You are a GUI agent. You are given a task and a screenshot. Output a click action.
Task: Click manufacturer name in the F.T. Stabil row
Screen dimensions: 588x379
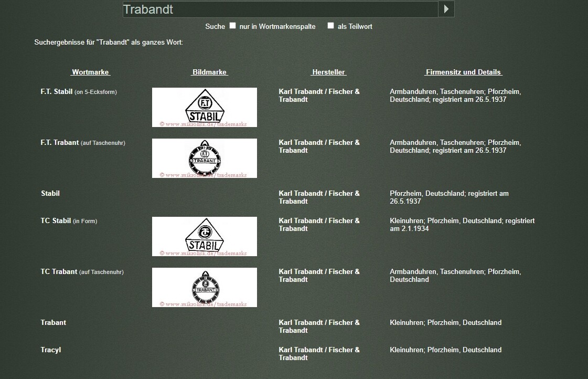click(x=319, y=96)
